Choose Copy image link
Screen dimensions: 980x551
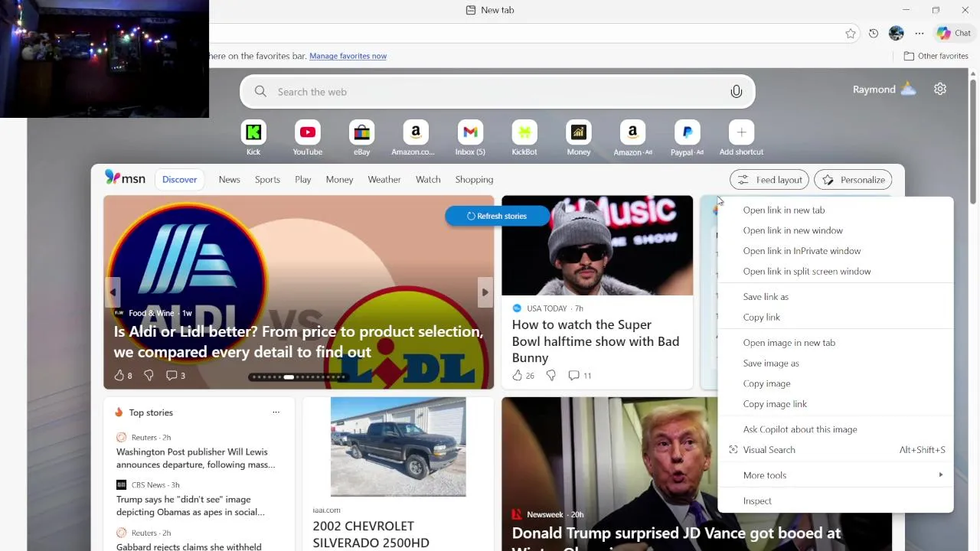pos(835,404)
